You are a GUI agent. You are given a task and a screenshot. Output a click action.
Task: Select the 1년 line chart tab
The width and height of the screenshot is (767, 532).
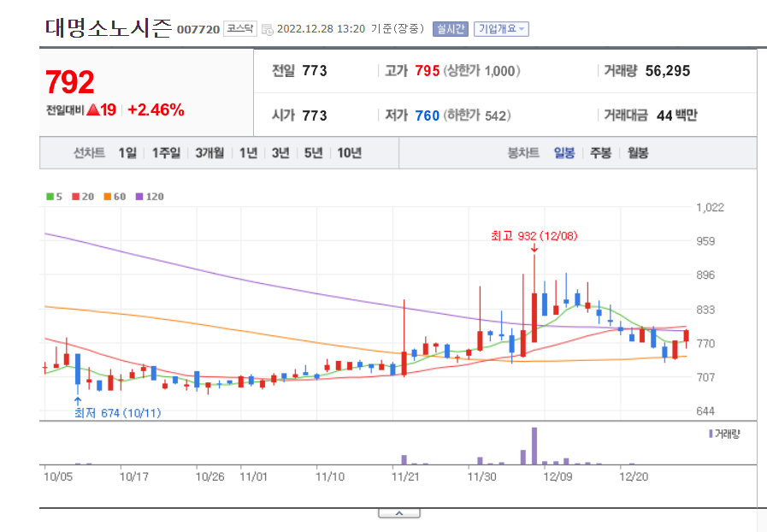(248, 153)
